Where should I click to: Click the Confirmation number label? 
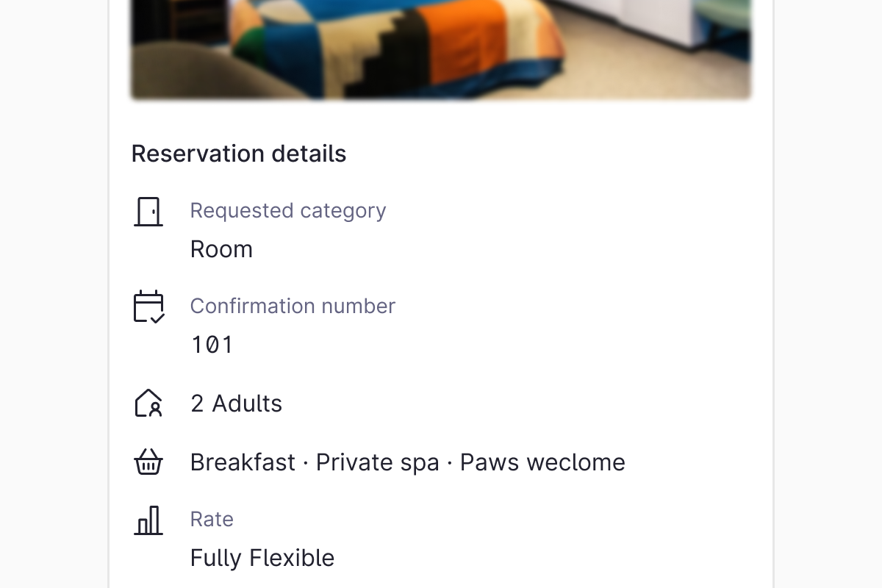pyautogui.click(x=293, y=306)
